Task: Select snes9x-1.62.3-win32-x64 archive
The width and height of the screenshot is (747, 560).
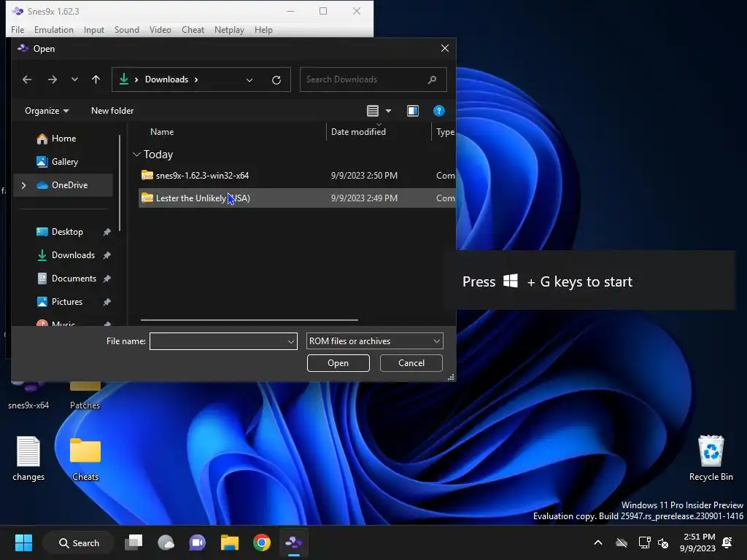Action: [x=296, y=176]
